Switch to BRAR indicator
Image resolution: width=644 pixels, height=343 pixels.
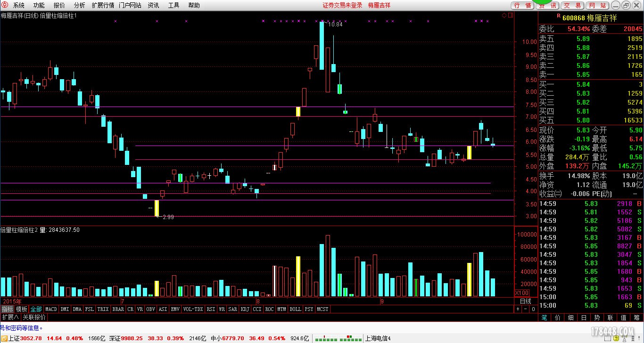[118, 309]
